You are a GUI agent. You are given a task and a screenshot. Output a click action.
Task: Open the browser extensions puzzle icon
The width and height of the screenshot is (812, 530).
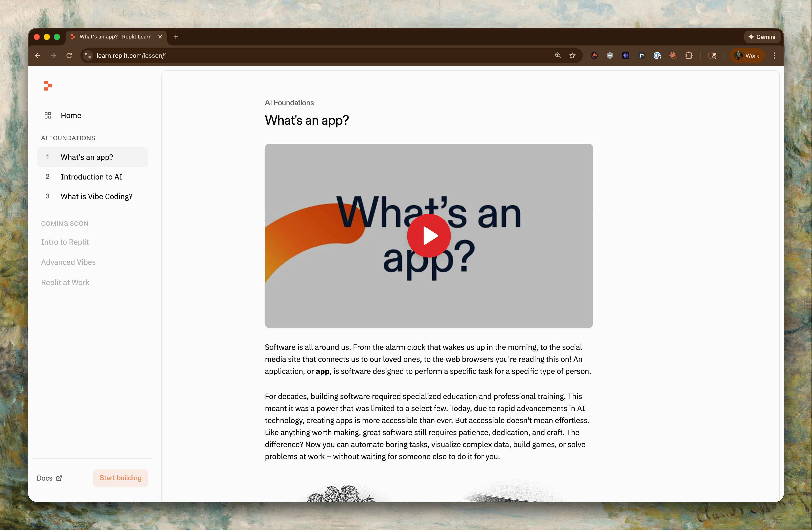689,56
